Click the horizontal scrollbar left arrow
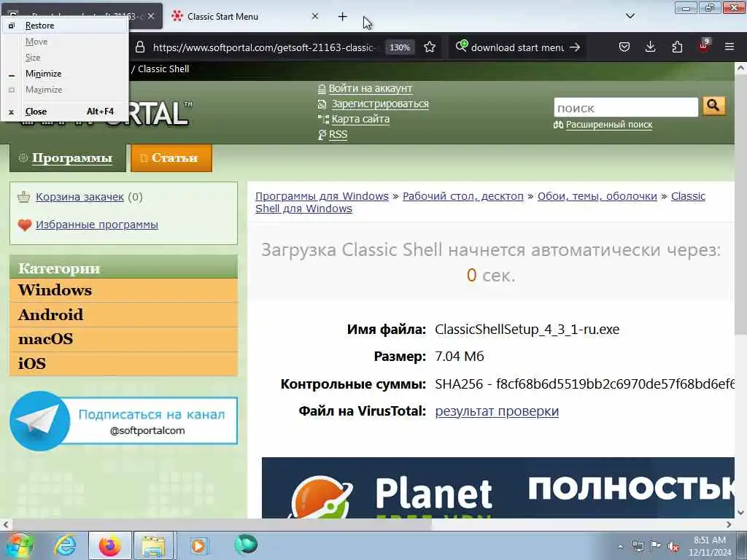Viewport: 747px width, 560px height. (x=6, y=525)
